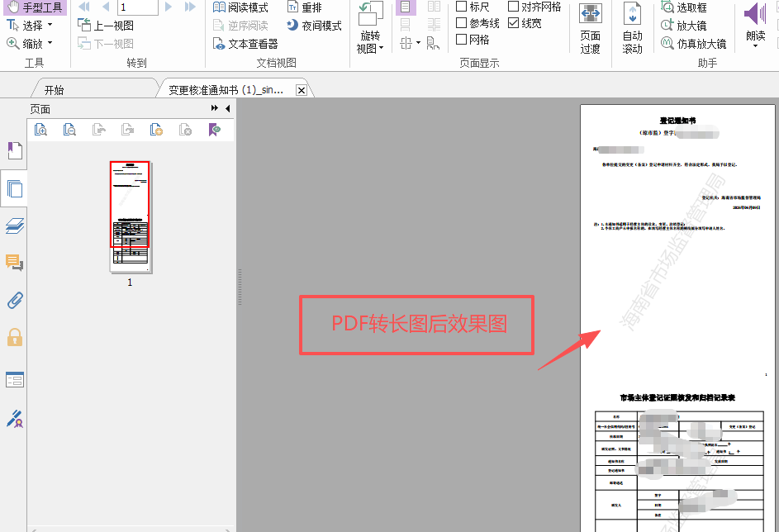Open the split view dropdown arrow
Image resolution: width=779 pixels, height=532 pixels.
point(418,43)
